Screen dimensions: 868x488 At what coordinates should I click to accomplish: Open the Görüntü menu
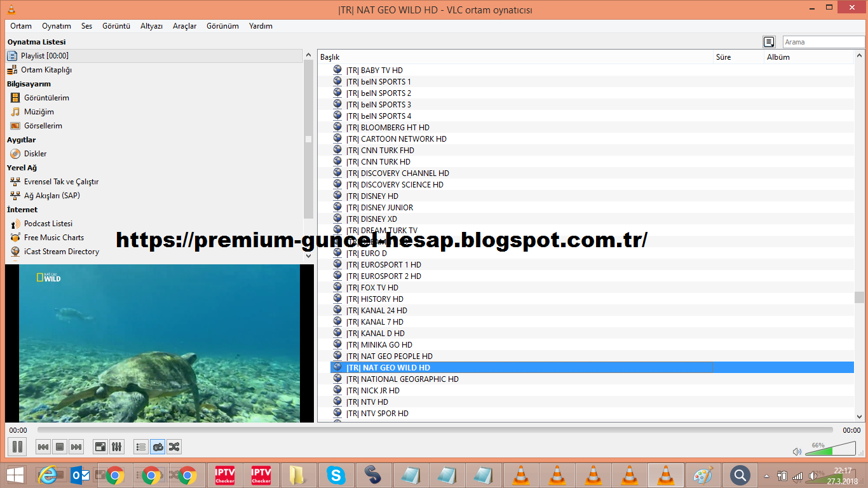[x=116, y=26]
